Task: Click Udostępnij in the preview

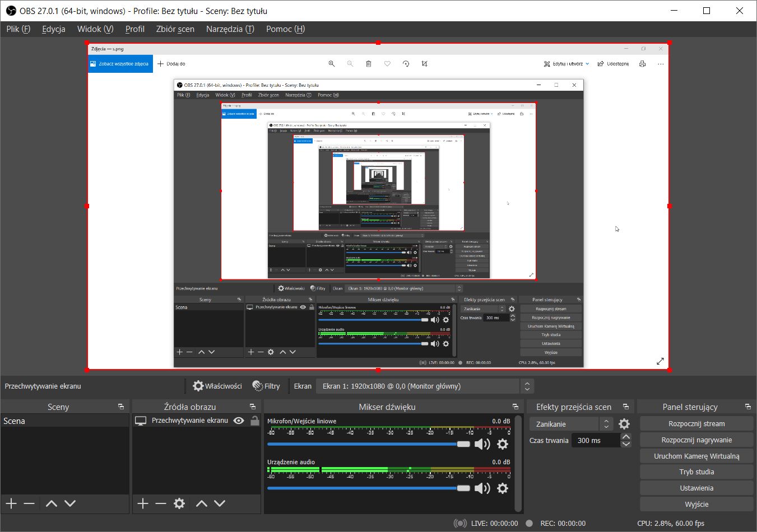Action: (613, 64)
